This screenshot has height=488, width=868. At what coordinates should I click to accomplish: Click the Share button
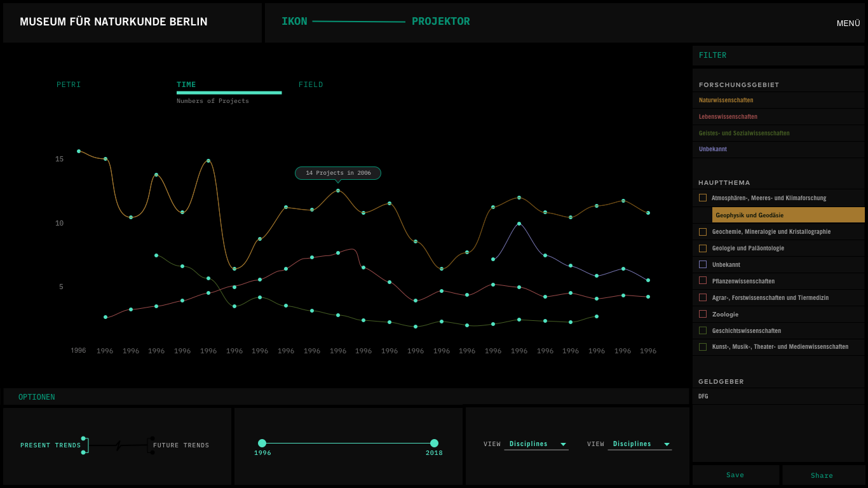coord(822,475)
